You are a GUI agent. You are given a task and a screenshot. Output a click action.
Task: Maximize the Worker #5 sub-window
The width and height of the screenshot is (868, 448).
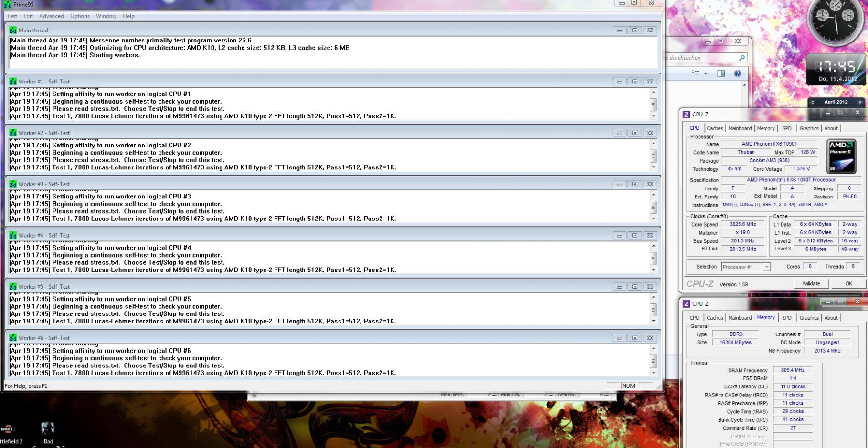(x=635, y=287)
